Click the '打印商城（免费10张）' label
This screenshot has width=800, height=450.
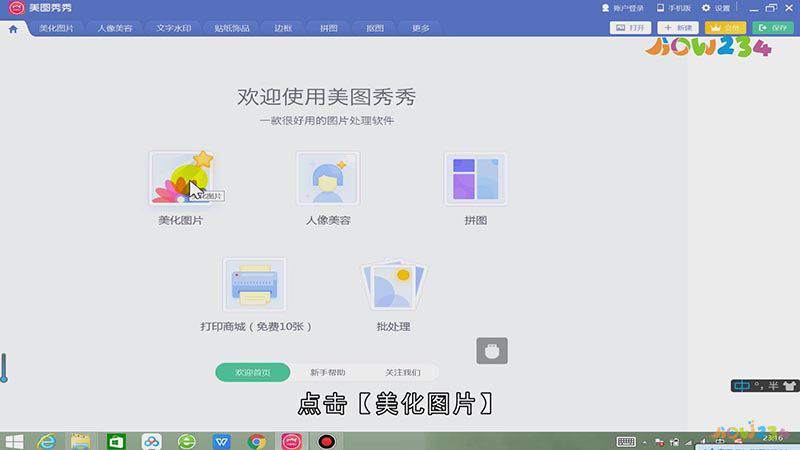tap(256, 327)
